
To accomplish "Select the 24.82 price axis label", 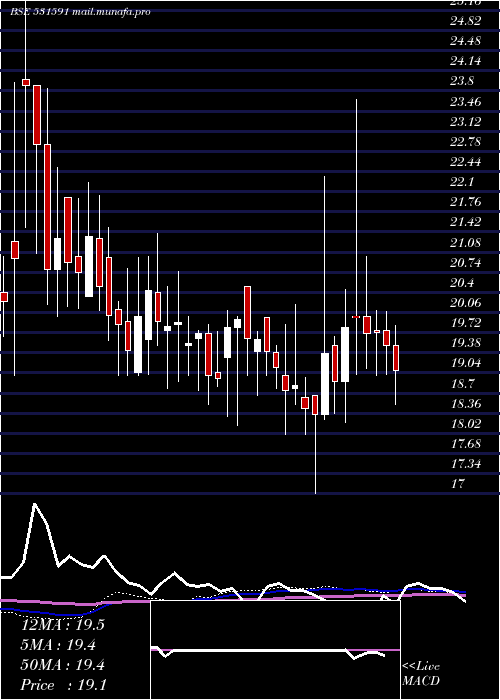I will [465, 21].
